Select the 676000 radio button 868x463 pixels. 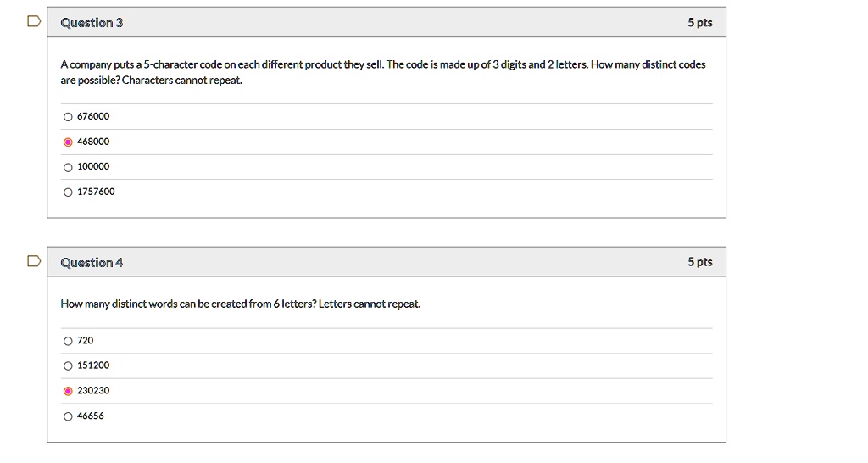coord(68,117)
